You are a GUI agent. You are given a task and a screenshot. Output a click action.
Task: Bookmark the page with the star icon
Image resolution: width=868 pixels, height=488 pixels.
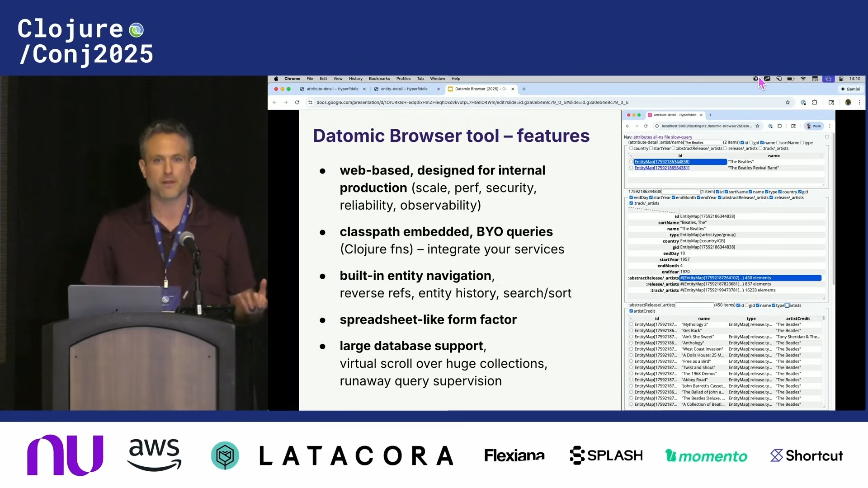coord(788,103)
